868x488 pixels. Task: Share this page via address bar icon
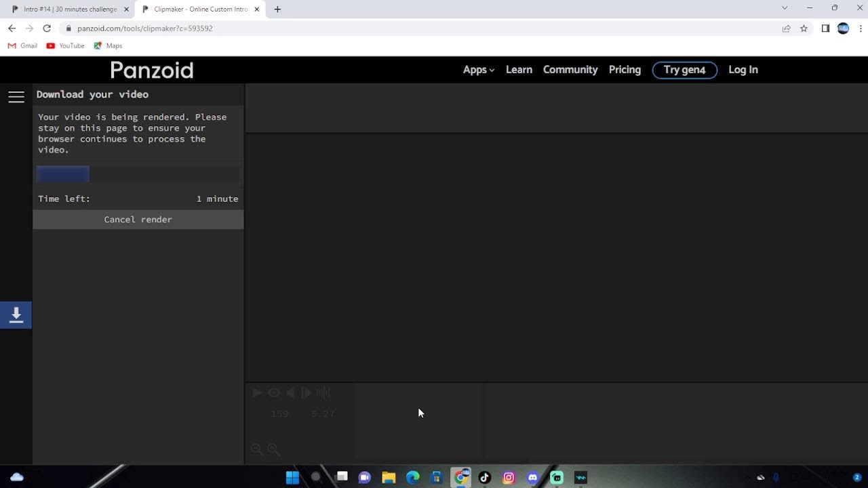tap(786, 28)
